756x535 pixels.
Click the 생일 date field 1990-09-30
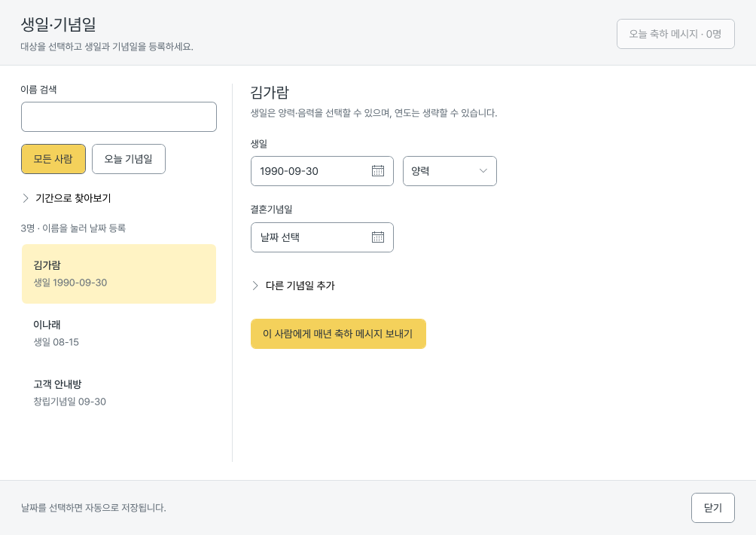click(322, 171)
